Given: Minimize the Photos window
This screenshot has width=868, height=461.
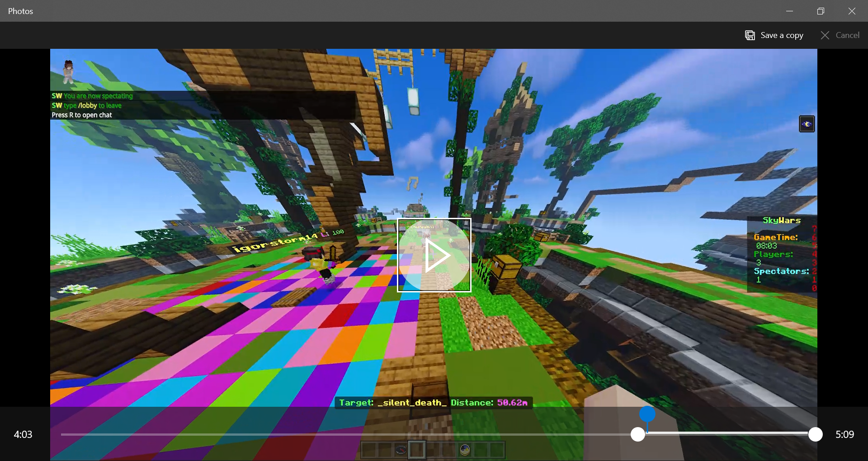Looking at the screenshot, I should click(x=790, y=11).
